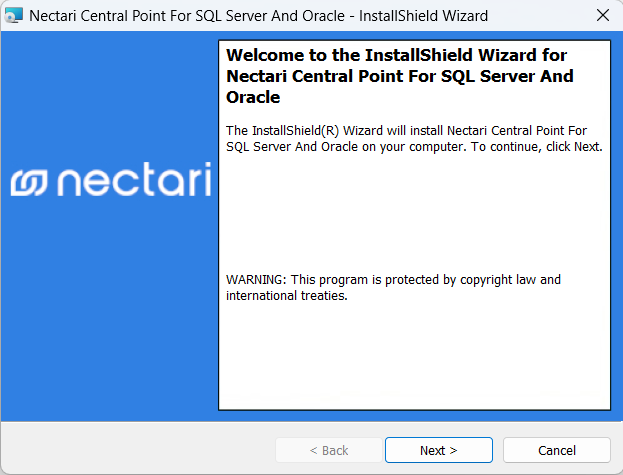Click the WARNING copyright notice text
Image resolution: width=623 pixels, height=475 pixels.
pos(393,280)
